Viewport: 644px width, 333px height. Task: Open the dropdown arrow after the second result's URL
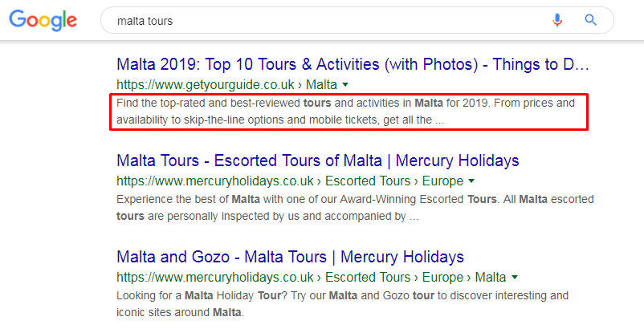coord(471,181)
